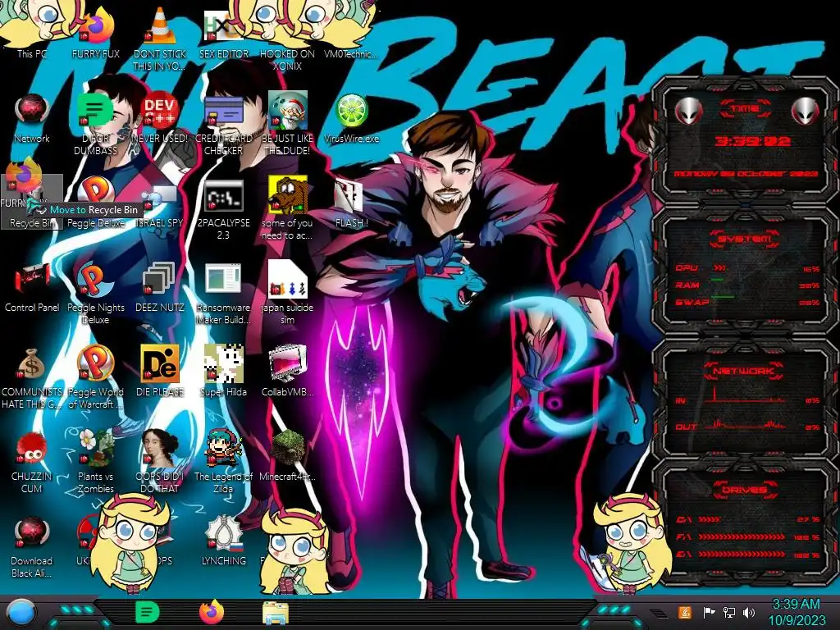Open the CHUZZIN CUM red fuzzball icon

click(x=32, y=449)
